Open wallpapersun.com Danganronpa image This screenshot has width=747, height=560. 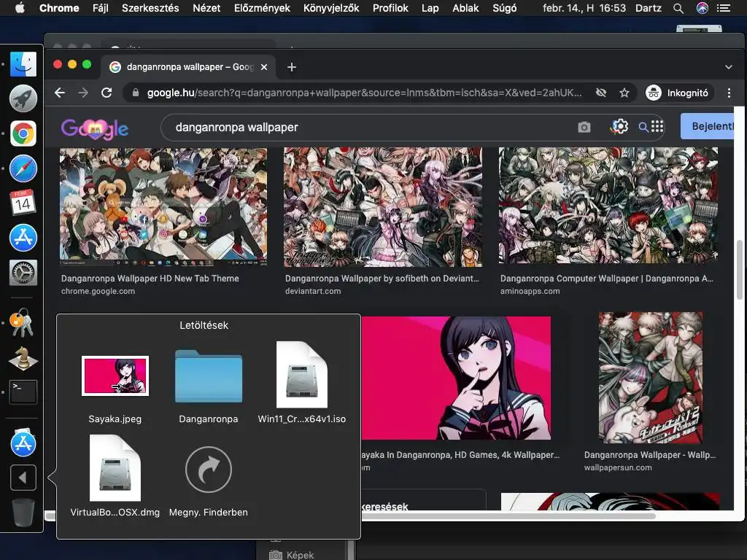coord(650,378)
